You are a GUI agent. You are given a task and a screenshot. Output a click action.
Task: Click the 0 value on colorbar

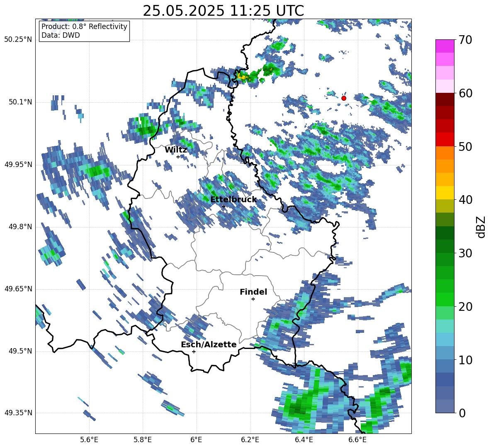click(462, 413)
